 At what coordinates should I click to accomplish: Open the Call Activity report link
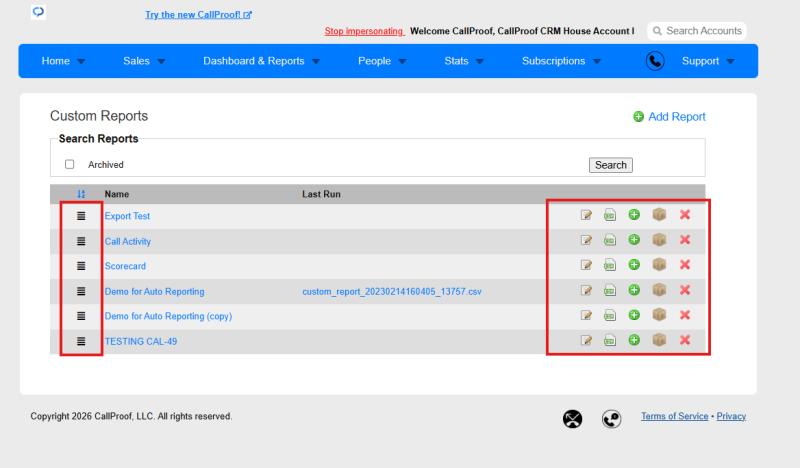[128, 241]
